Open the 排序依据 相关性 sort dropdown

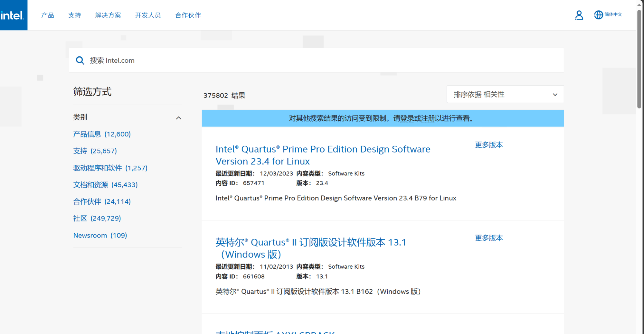point(505,95)
